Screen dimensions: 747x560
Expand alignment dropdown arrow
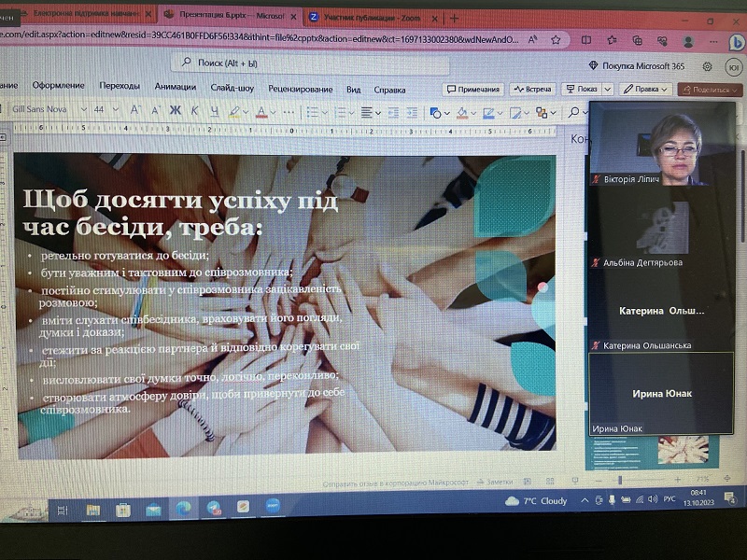click(378, 113)
